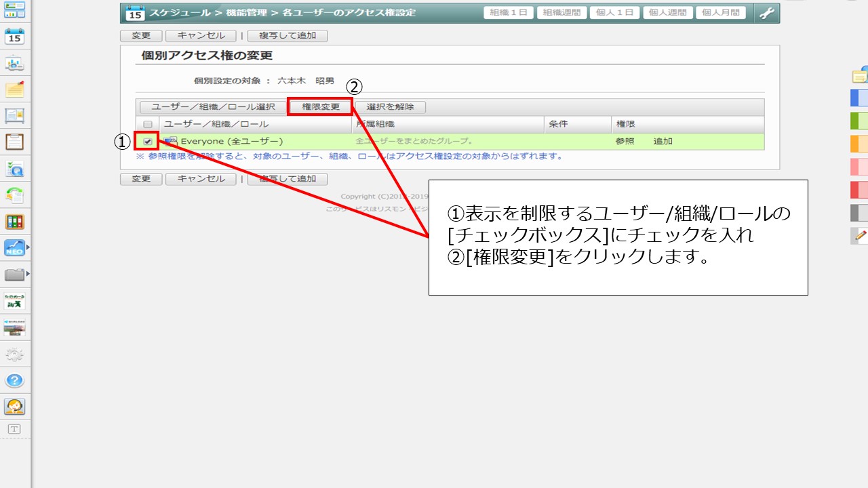Viewport: 868px width, 488px height.
Task: Open the checklist with magnifier icon
Action: point(14,169)
